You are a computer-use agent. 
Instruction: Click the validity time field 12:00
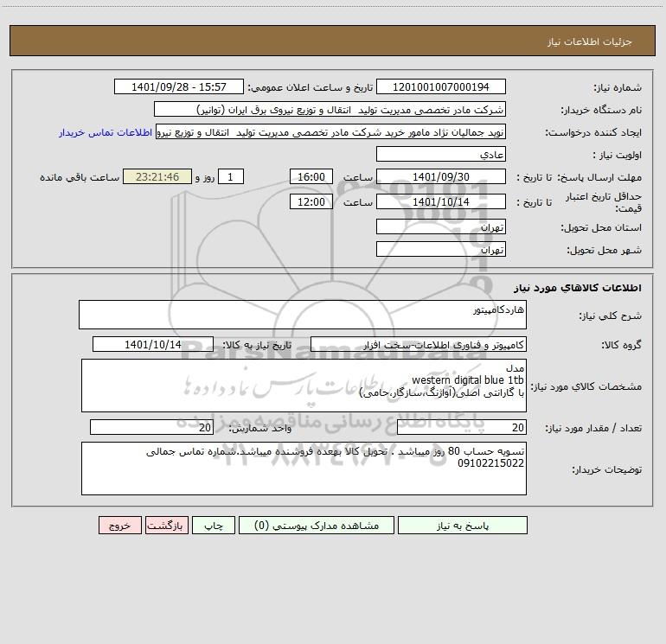(x=311, y=201)
